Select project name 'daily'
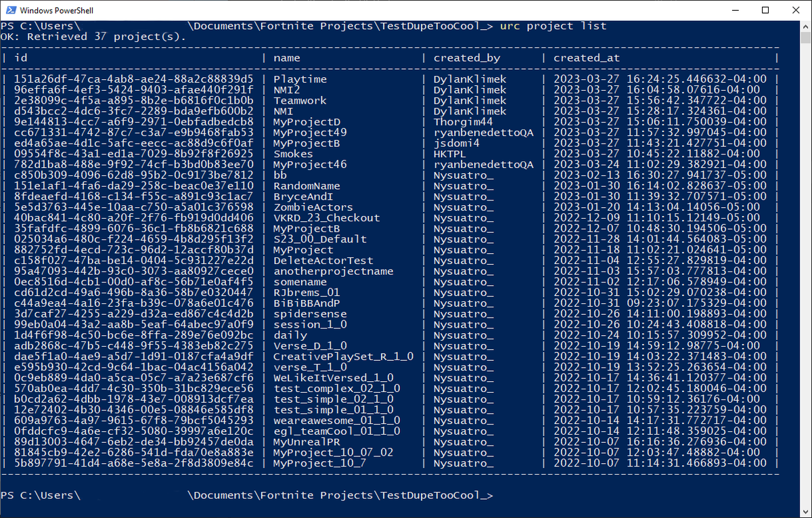 pos(290,335)
